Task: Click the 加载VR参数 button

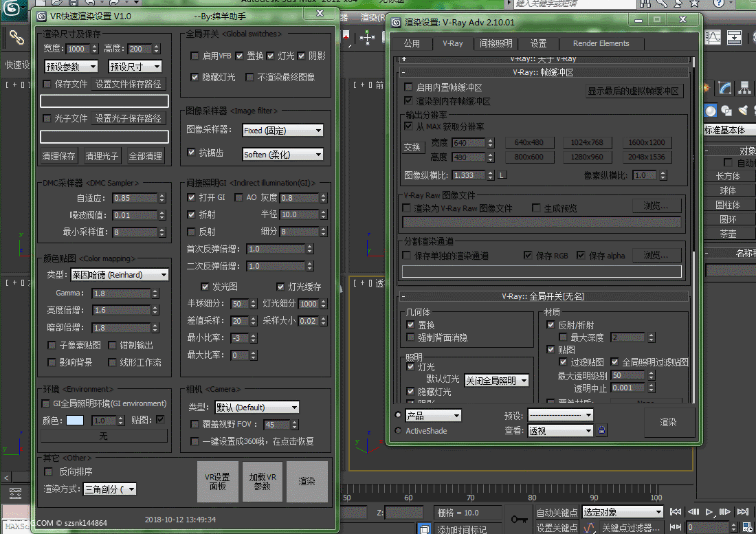Action: coord(262,481)
